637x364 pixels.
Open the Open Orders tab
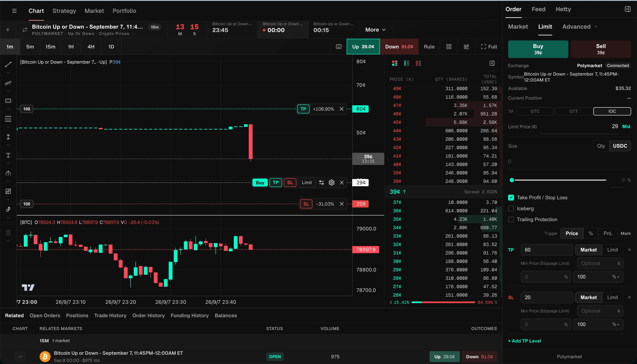(45, 316)
